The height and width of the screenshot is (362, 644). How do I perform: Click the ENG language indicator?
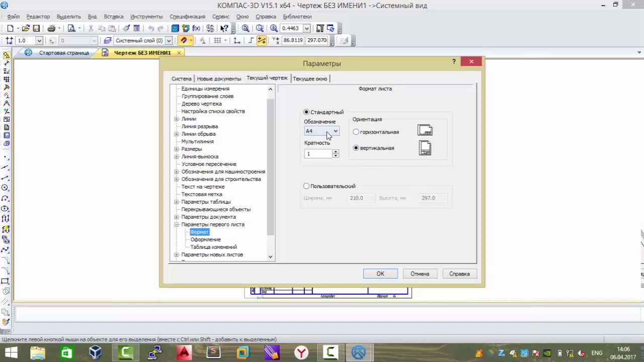(x=597, y=353)
